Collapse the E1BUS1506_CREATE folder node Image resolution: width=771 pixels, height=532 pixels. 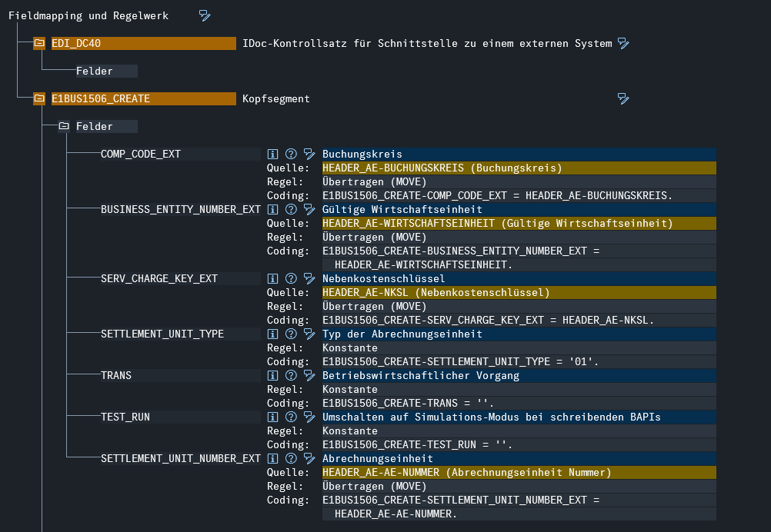(39, 98)
